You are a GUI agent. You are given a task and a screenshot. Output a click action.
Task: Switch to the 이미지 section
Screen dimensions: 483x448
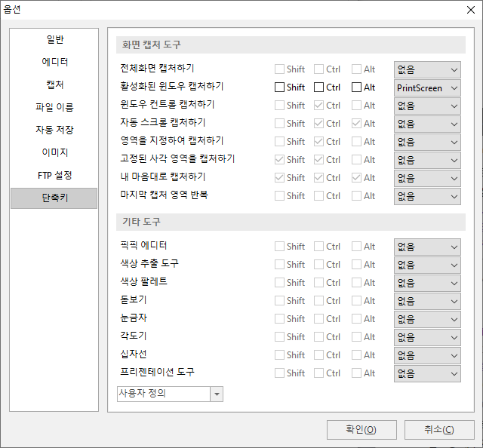click(54, 152)
